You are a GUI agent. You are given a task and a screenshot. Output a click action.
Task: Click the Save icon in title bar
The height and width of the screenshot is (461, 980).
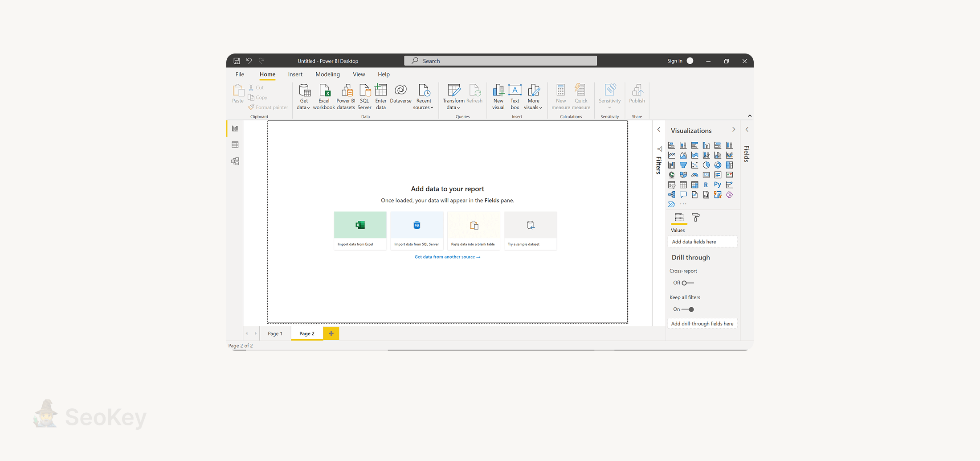pyautogui.click(x=237, y=61)
